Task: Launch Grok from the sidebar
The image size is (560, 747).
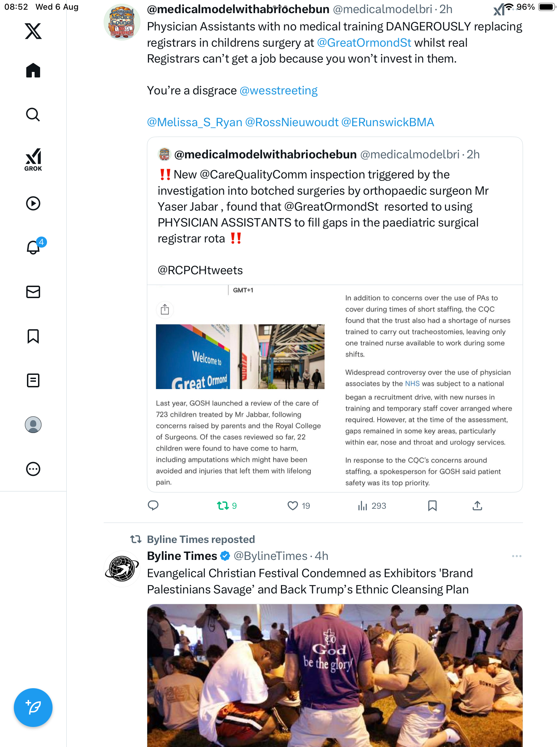Action: click(33, 159)
